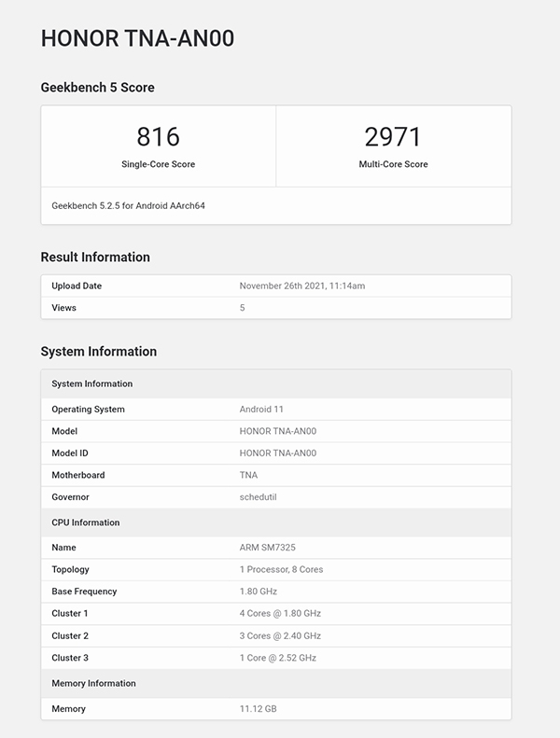Select the Views count value 5
The height and width of the screenshot is (738, 560).
click(x=242, y=308)
